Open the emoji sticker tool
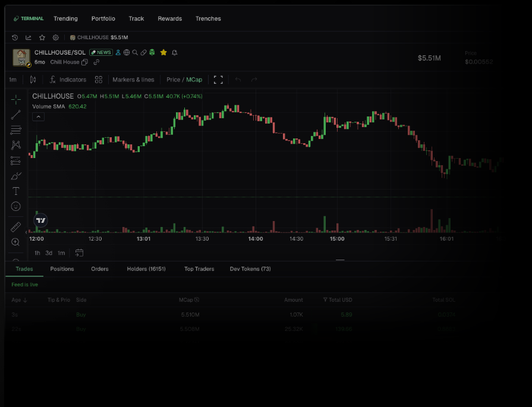 16,207
